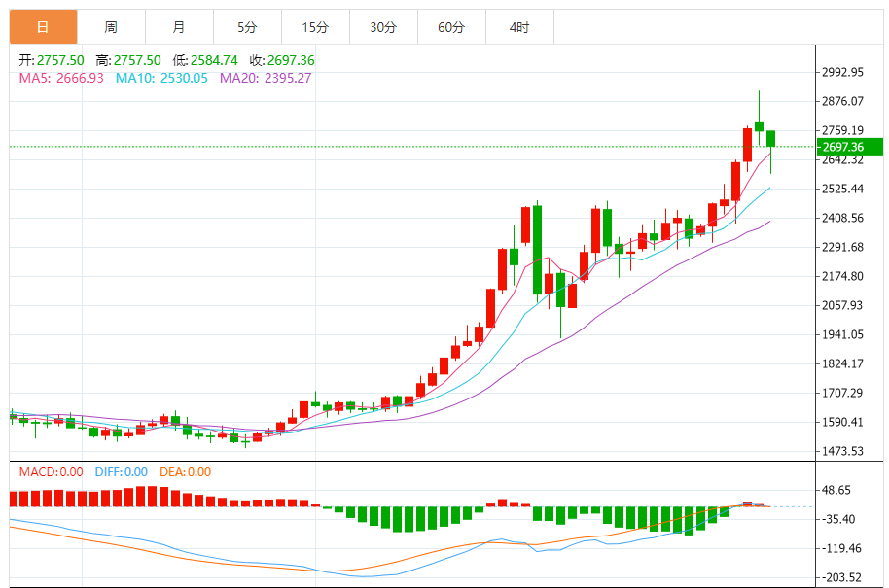Click the orange DEA: 0.00 label
This screenshot has height=588, width=889.
185,472
